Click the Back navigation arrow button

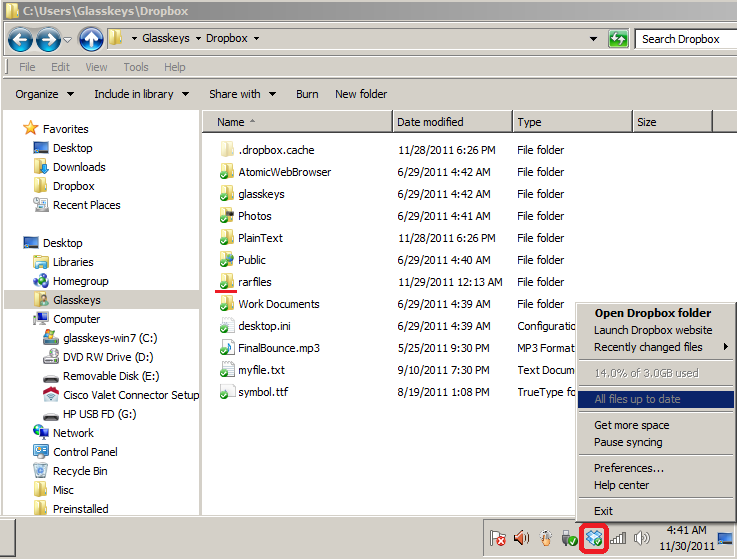(20, 39)
